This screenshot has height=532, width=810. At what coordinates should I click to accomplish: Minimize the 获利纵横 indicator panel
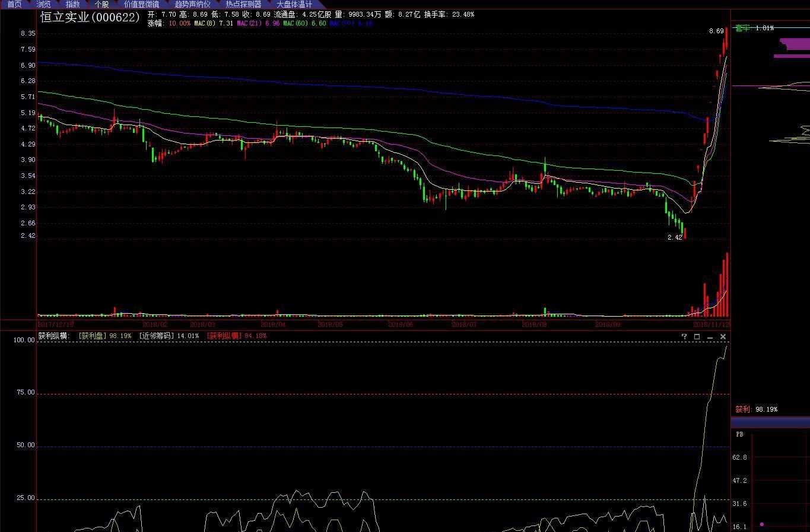(x=710, y=337)
